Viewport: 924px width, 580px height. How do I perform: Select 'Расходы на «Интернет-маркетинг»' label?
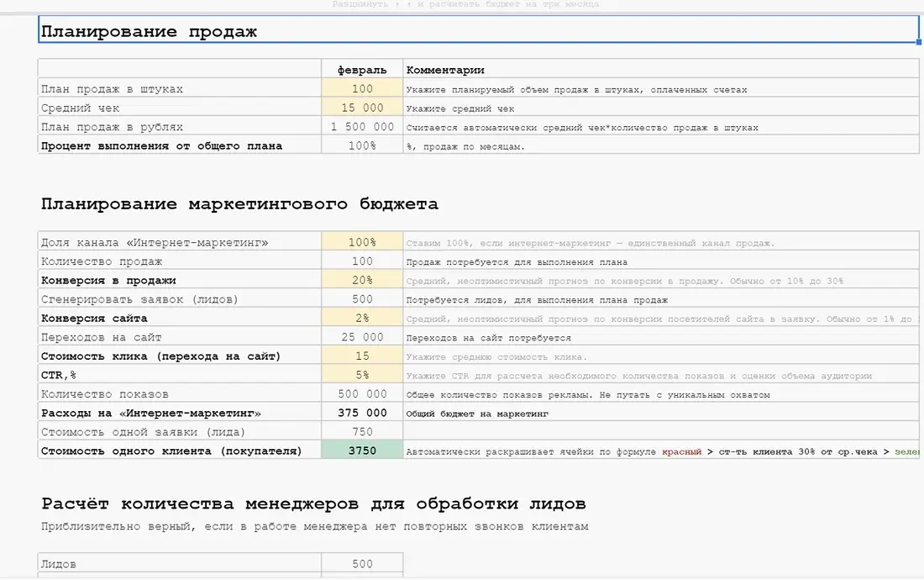tap(151, 414)
